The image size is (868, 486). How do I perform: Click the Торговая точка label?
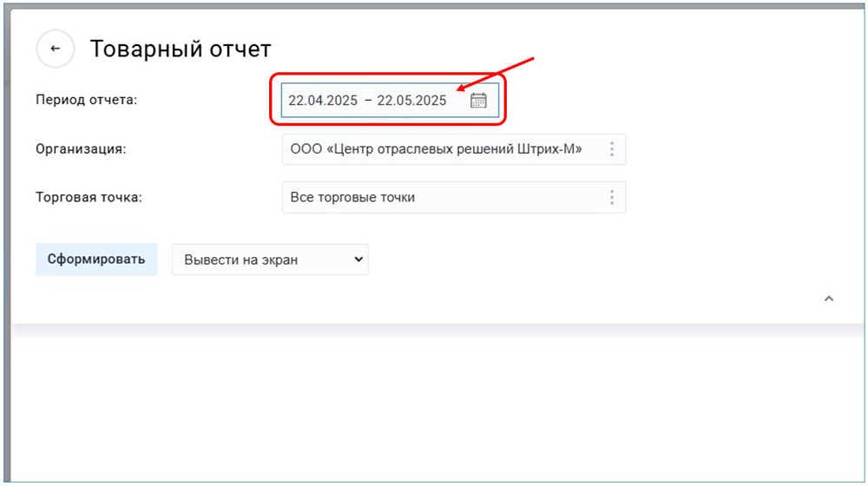[x=89, y=197]
